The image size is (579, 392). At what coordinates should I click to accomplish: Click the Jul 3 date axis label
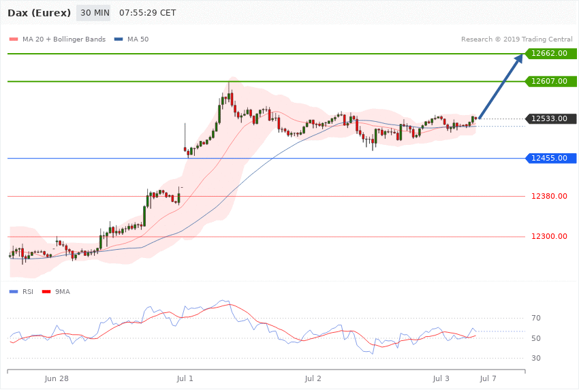tap(441, 378)
